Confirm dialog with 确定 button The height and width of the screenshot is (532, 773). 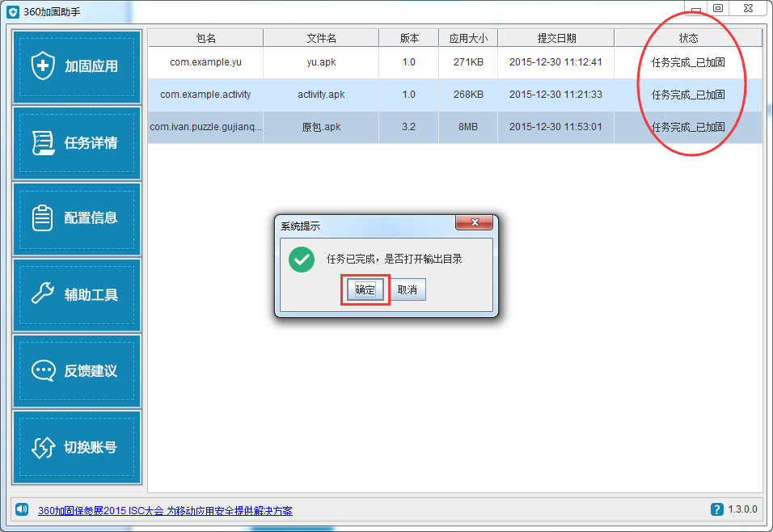pyautogui.click(x=365, y=289)
